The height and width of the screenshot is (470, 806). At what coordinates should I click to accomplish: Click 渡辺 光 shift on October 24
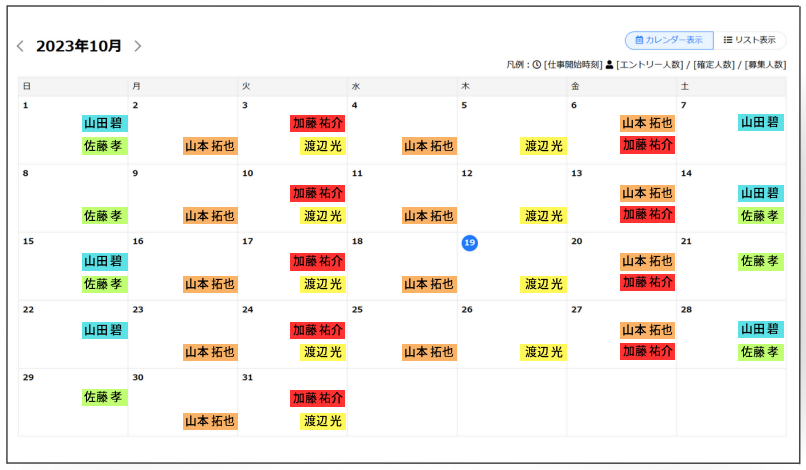322,352
